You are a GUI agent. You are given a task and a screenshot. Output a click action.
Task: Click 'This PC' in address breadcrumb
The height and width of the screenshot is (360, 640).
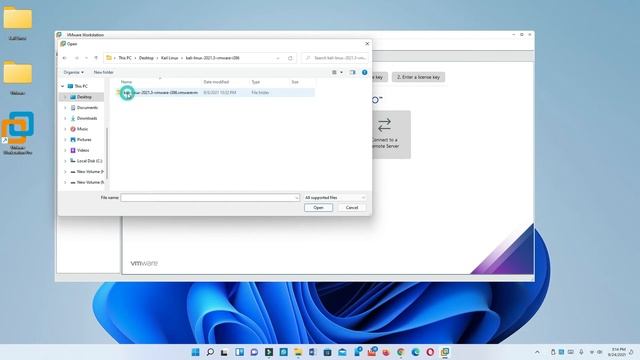coord(125,58)
